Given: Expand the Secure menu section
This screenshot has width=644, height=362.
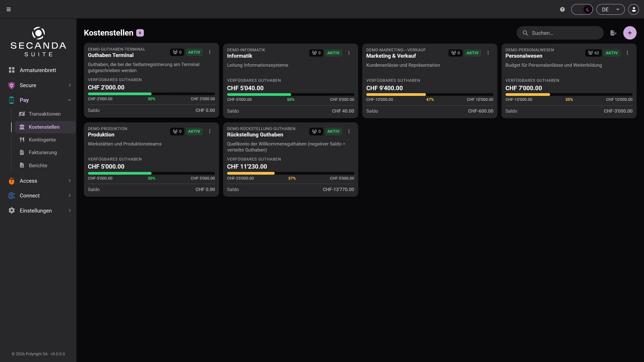Looking at the screenshot, I should click(x=40, y=85).
